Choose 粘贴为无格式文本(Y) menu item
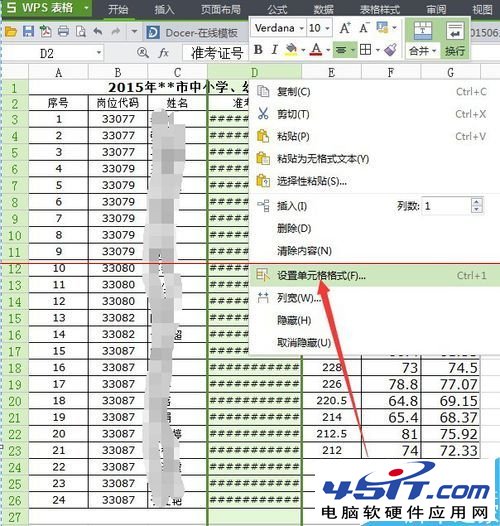 pyautogui.click(x=373, y=159)
